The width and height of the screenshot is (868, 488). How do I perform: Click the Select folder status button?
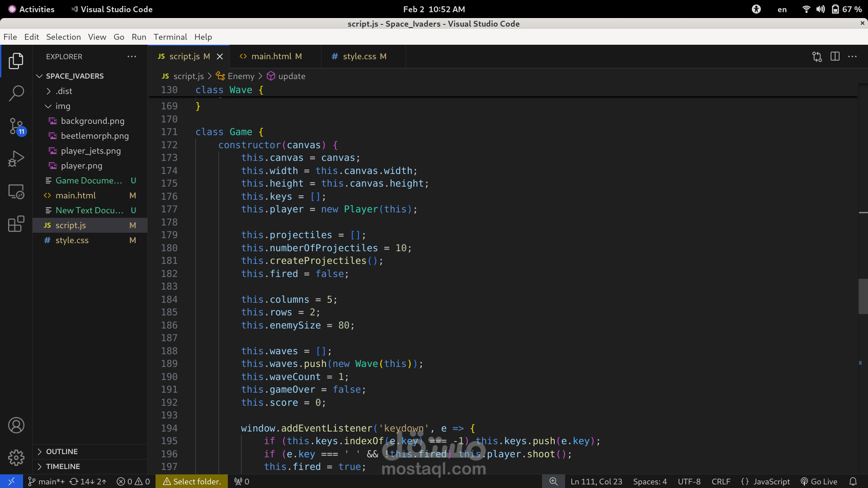(x=192, y=482)
